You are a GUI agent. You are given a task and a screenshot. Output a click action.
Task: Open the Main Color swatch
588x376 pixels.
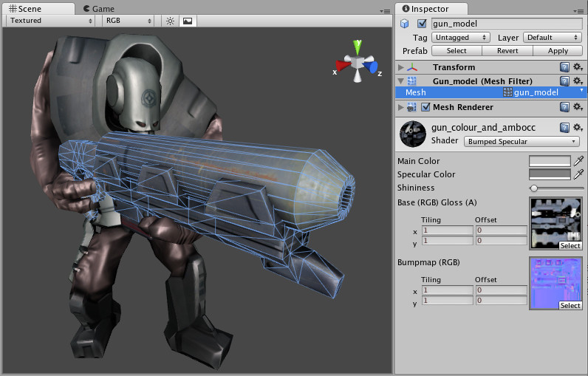click(x=550, y=161)
